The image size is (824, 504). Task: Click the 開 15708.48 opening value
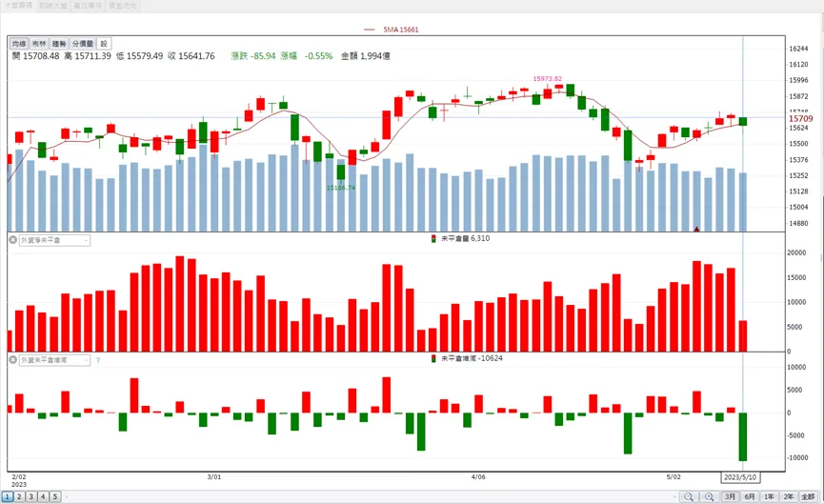[36, 55]
